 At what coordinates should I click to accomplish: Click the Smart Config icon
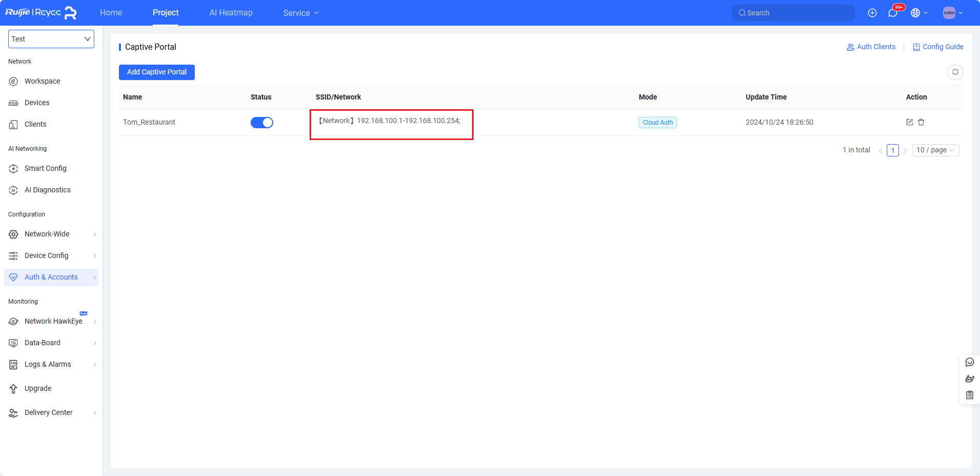coord(14,169)
